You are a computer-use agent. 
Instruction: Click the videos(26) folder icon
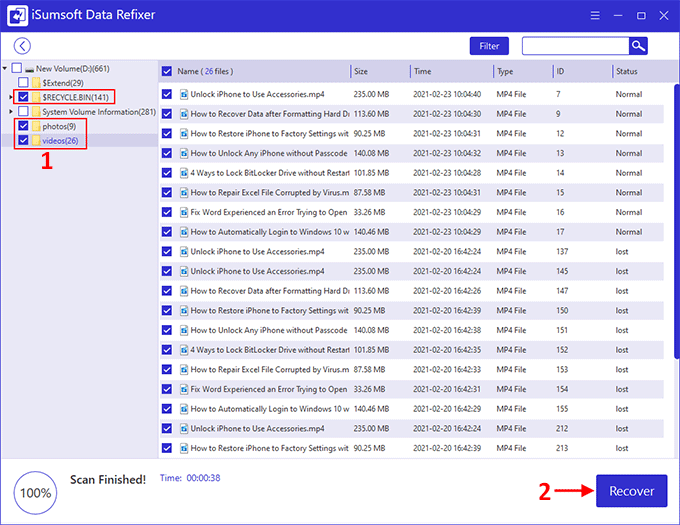coord(36,140)
